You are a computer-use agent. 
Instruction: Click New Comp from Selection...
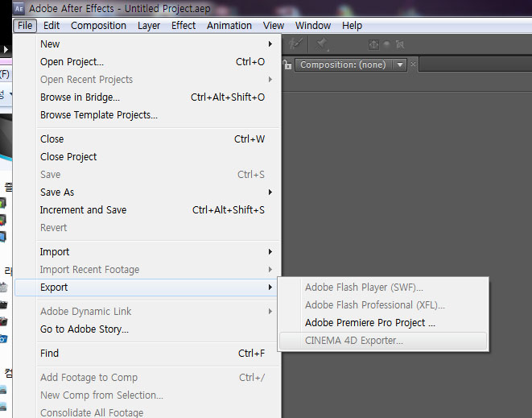pos(147,395)
